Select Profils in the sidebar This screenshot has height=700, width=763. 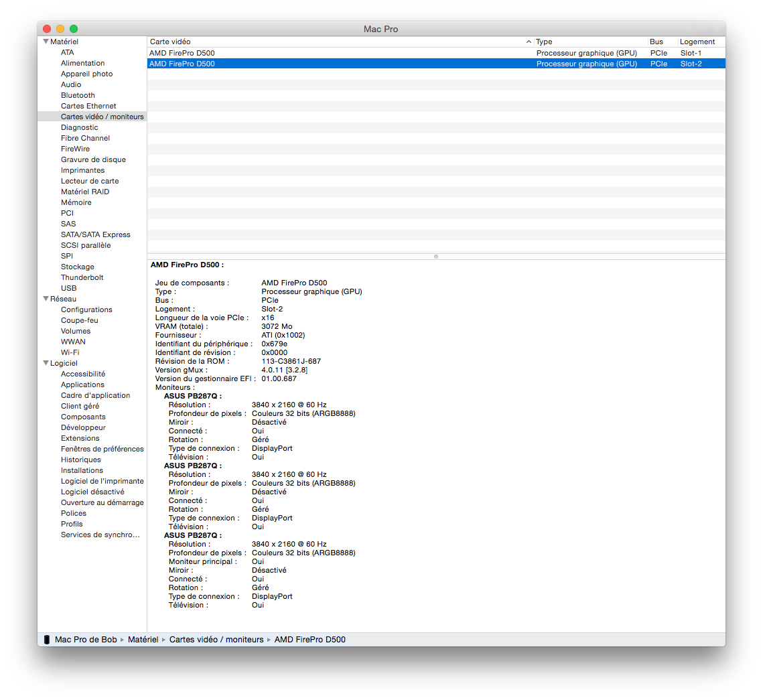click(x=72, y=523)
